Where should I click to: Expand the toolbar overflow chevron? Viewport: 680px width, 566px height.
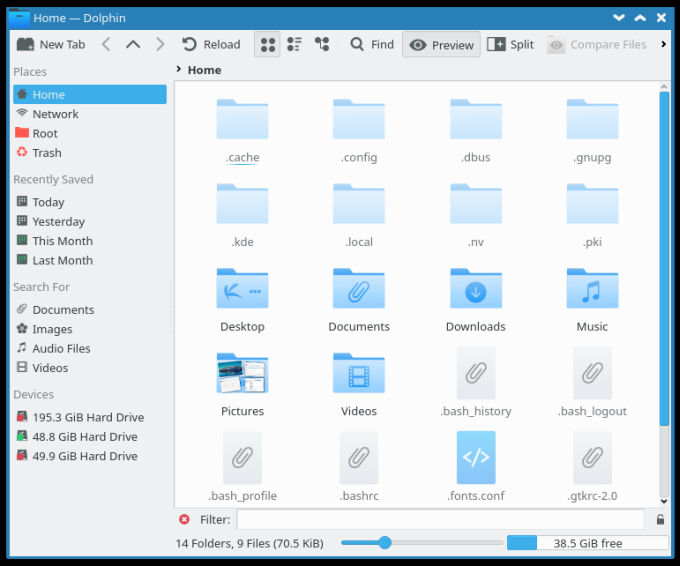[661, 44]
